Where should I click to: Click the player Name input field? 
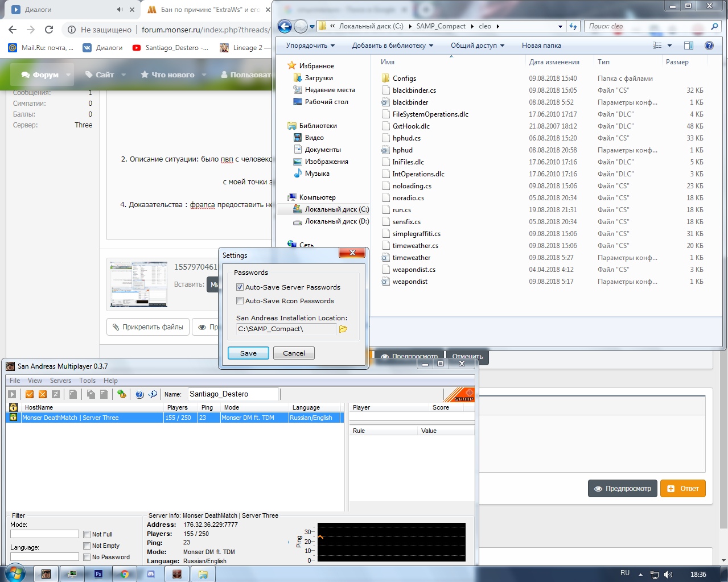click(x=233, y=394)
